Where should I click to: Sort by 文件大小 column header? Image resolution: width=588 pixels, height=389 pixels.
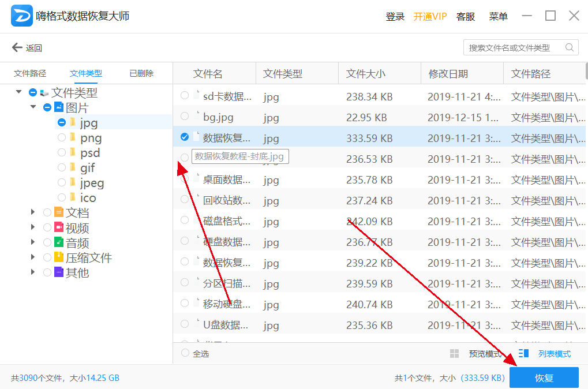pyautogui.click(x=366, y=73)
